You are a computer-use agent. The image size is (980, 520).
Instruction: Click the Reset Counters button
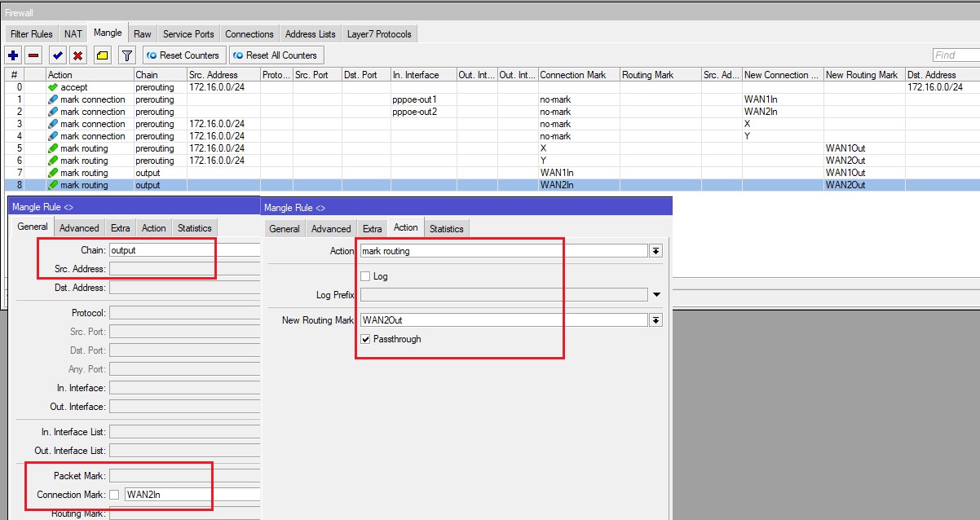[x=183, y=55]
